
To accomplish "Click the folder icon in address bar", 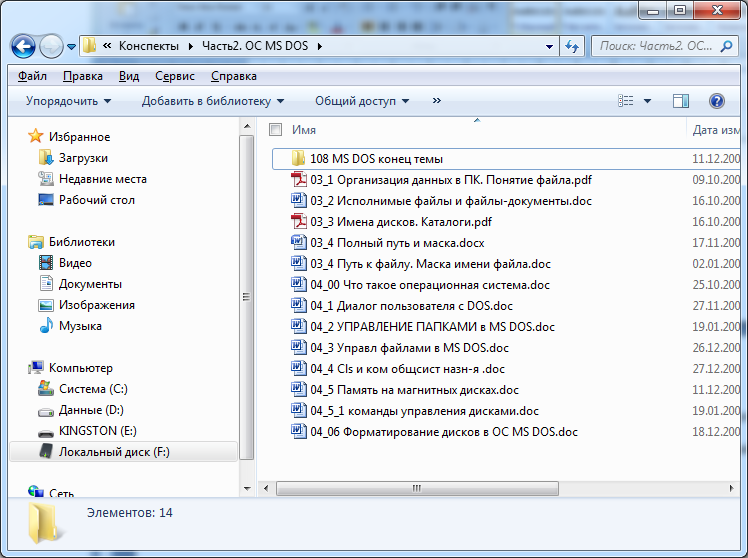I will (x=89, y=46).
